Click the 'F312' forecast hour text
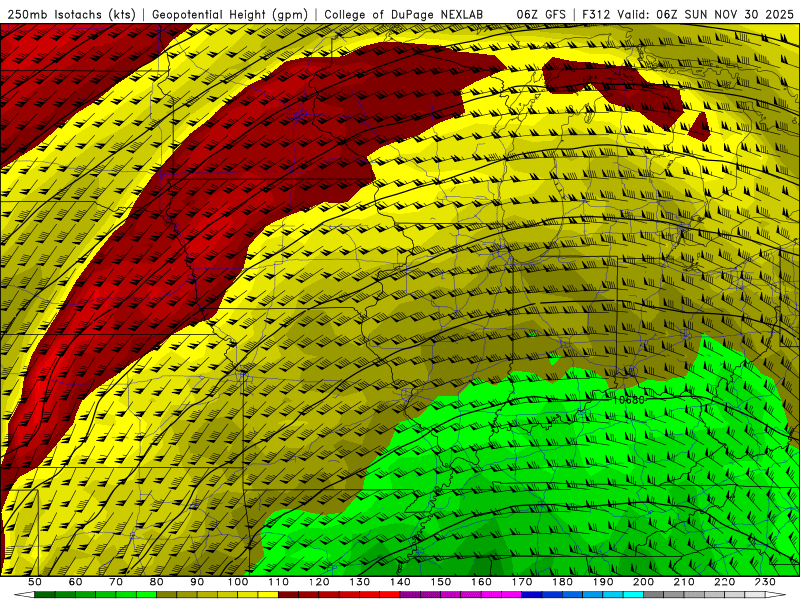The height and width of the screenshot is (600, 800). pyautogui.click(x=596, y=15)
